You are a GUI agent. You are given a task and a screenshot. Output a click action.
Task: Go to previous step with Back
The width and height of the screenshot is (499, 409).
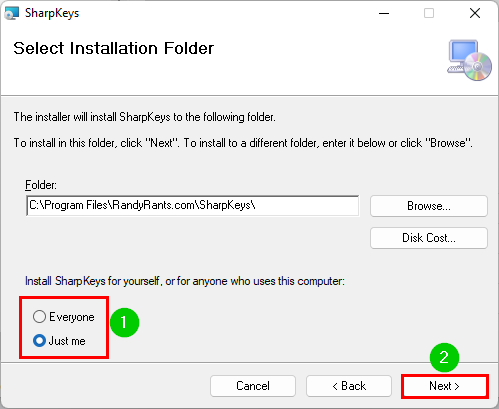tap(349, 386)
